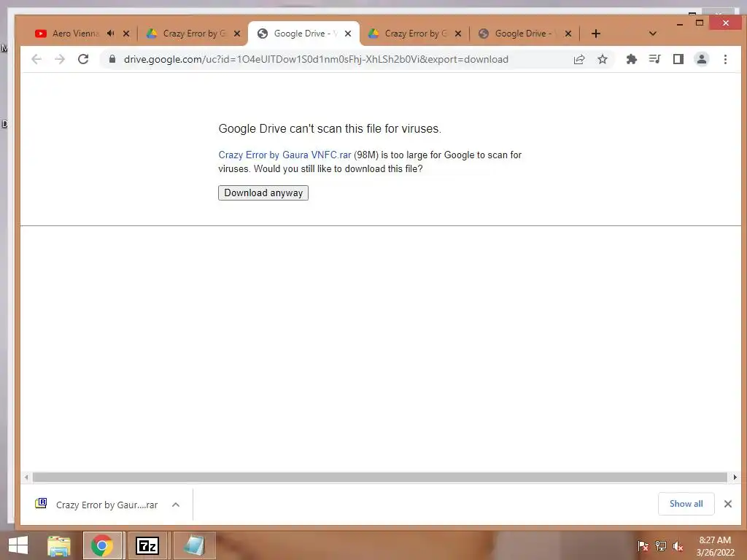Open the volume icon in tray
747x560 pixels.
(678, 546)
